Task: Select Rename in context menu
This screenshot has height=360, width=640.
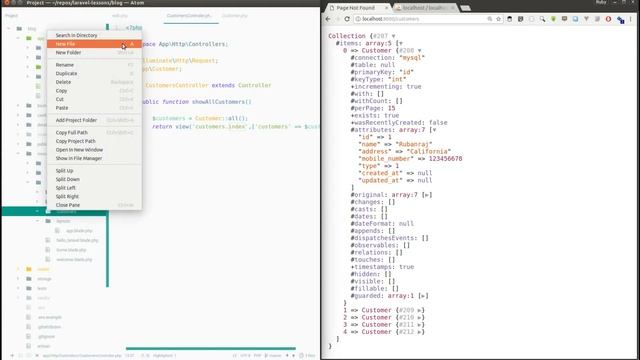Action: [x=94, y=64]
